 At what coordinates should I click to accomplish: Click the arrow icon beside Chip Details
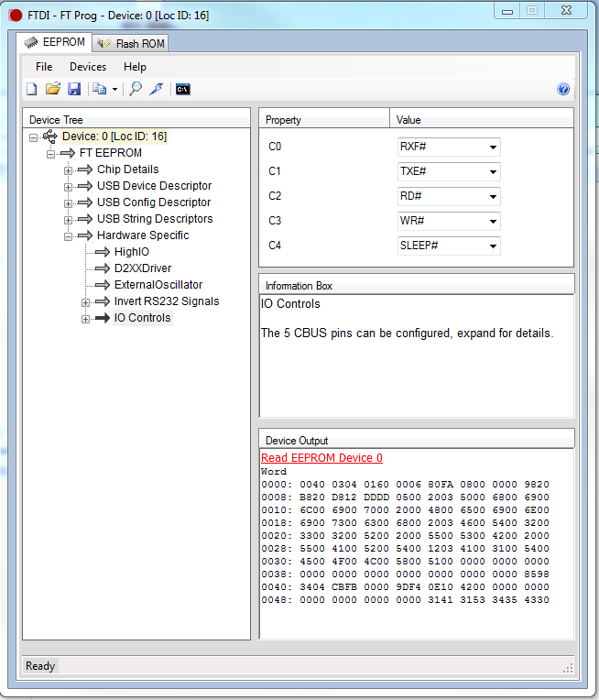pos(85,170)
